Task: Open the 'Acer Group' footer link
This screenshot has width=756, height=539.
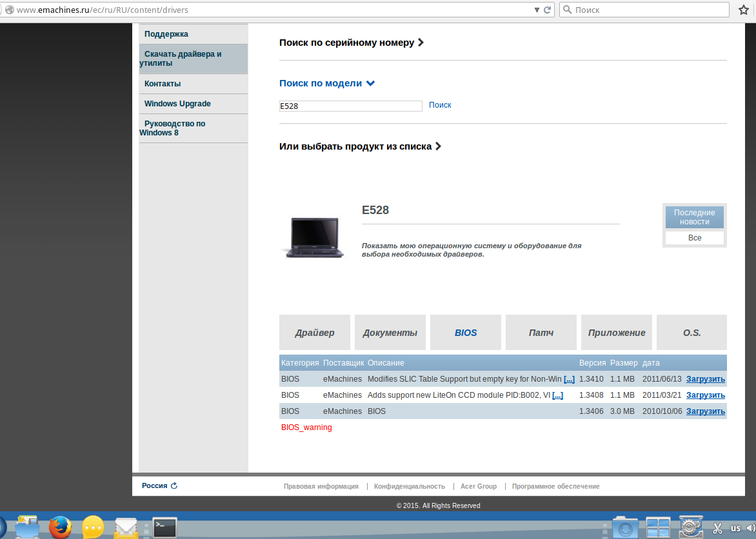Action: 478,486
